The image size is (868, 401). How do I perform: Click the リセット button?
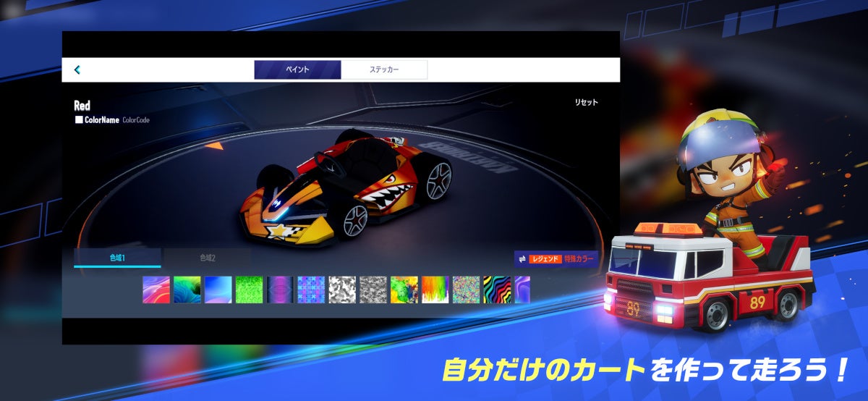[x=587, y=103]
